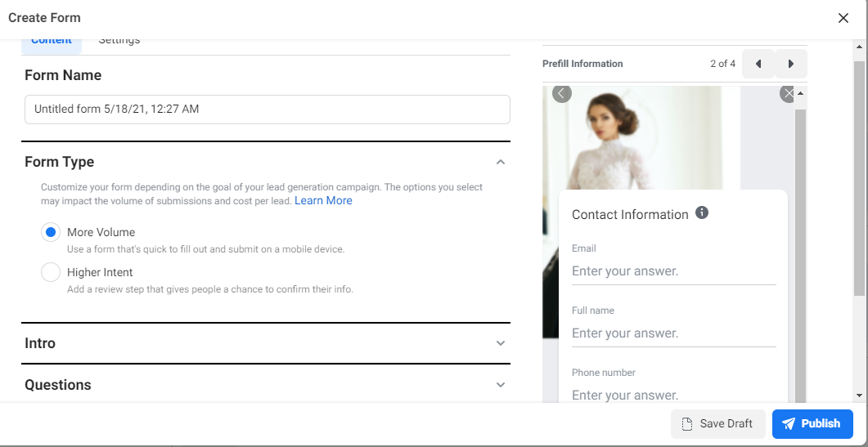The width and height of the screenshot is (868, 447).
Task: Click the Save Draft button
Action: click(x=717, y=423)
